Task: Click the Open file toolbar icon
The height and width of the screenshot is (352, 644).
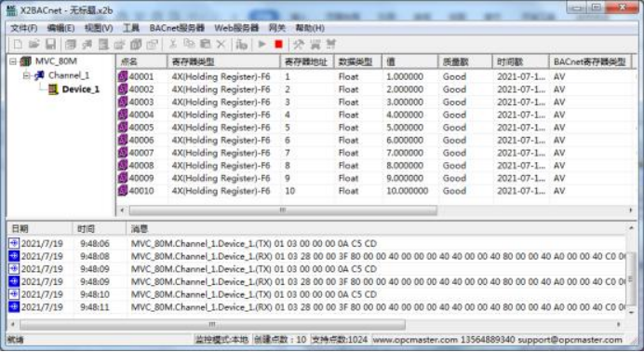Action: coord(34,44)
